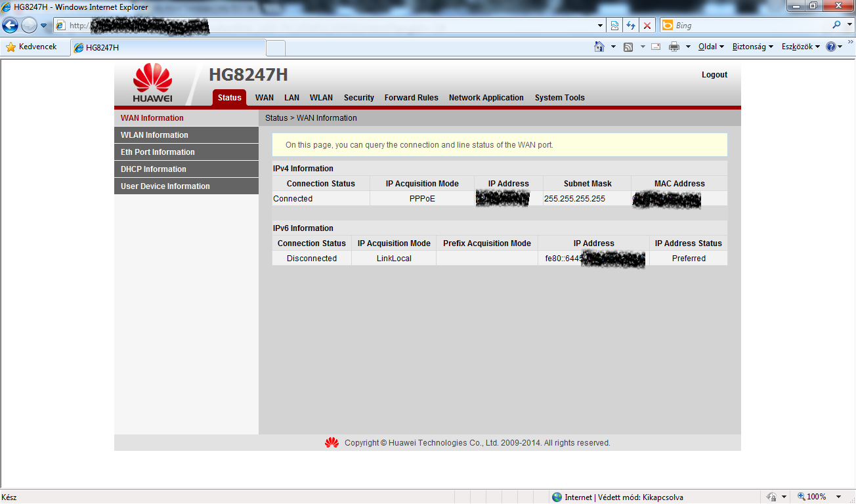Open the Biztonság menu
The image size is (856, 504).
tap(753, 47)
